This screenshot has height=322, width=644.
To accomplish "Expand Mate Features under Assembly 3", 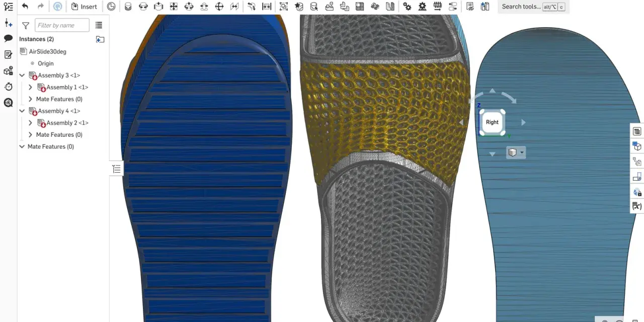I will tap(31, 99).
